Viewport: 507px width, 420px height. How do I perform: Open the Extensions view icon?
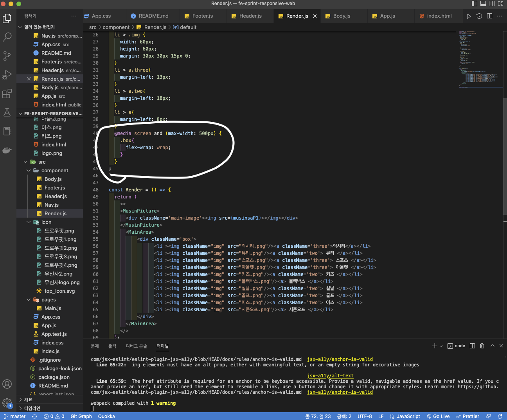7,94
